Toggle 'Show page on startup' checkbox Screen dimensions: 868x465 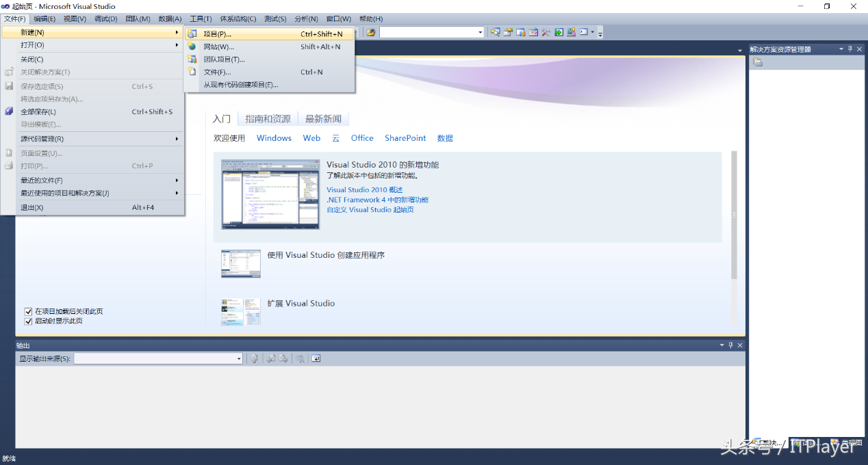[29, 321]
